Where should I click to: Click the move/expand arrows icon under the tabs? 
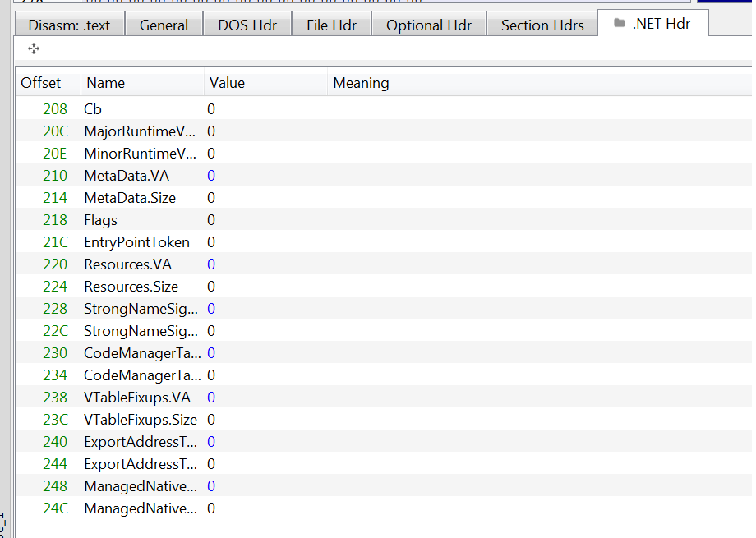(x=34, y=48)
